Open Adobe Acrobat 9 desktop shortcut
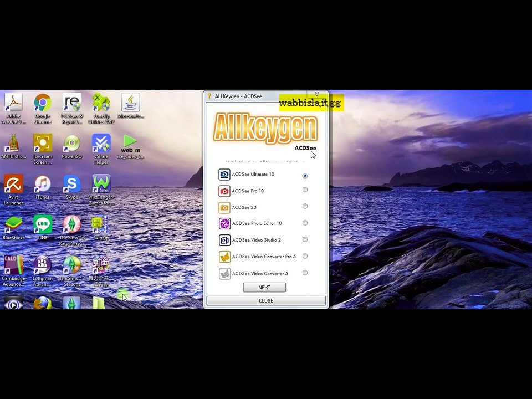Screen dimensions: 532x399 tap(13, 109)
